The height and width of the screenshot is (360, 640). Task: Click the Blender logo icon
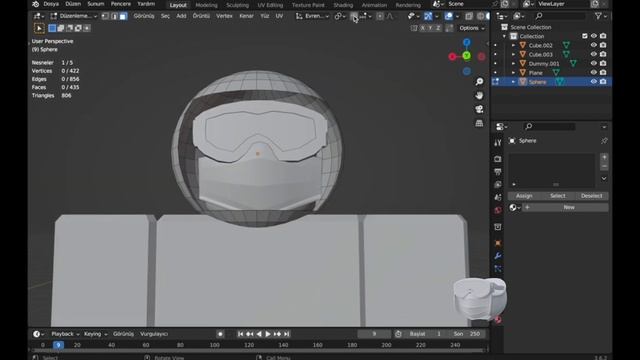[x=36, y=4]
